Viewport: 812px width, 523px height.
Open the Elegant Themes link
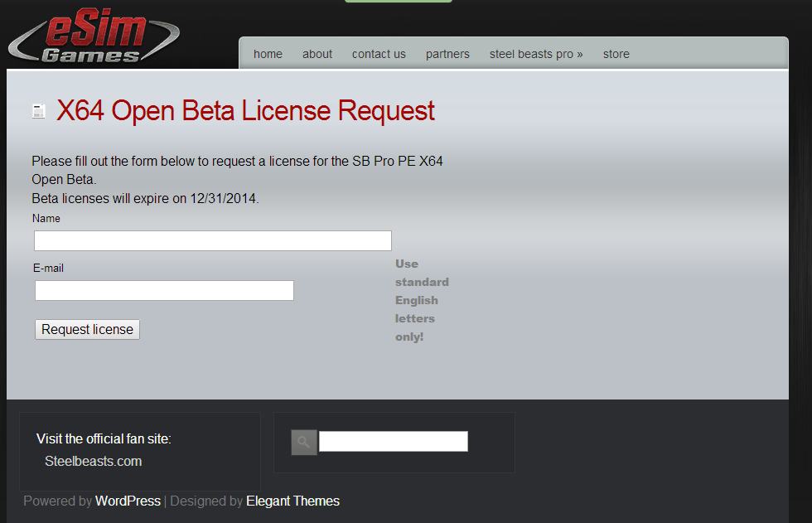coord(292,501)
